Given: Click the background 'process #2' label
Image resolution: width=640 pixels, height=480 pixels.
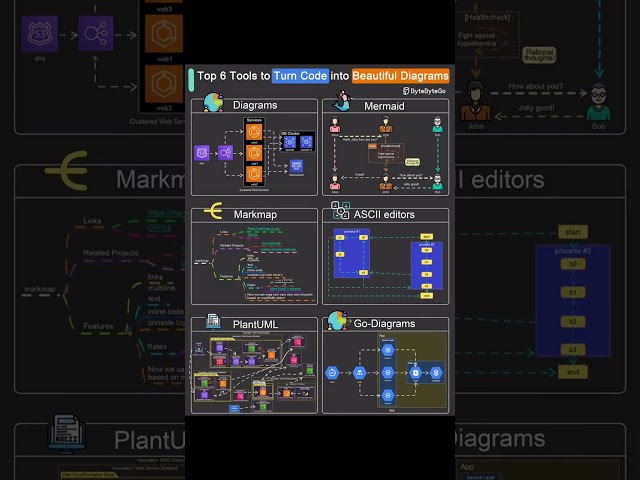Looking at the screenshot, I should [x=573, y=251].
